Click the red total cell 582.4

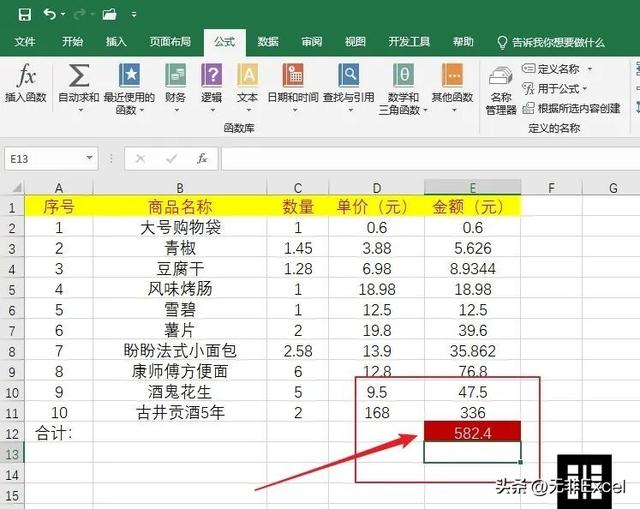coord(473,432)
